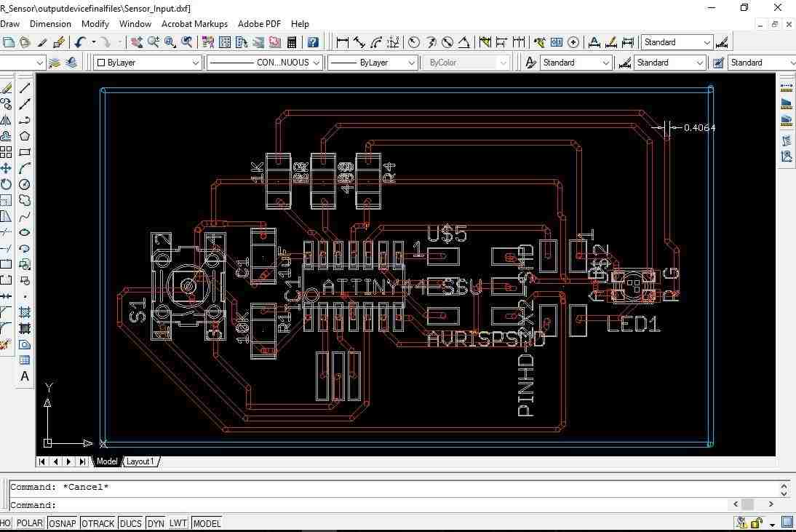Select the Circle draw tool
Viewport: 796px width, 532px height.
[x=24, y=184]
